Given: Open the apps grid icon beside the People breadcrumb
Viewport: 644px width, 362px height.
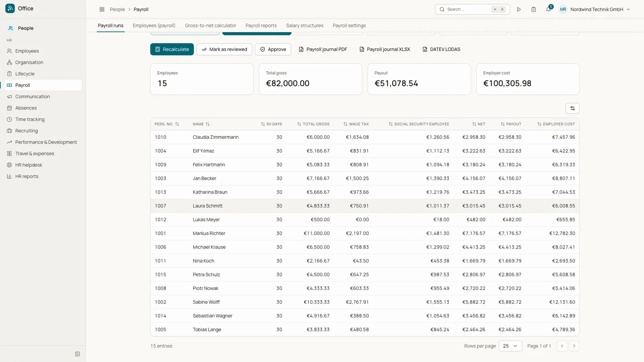Looking at the screenshot, I should pyautogui.click(x=102, y=9).
